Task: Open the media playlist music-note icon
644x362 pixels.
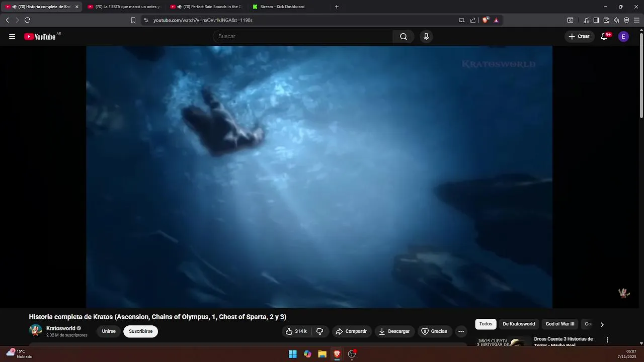Action: click(x=587, y=20)
